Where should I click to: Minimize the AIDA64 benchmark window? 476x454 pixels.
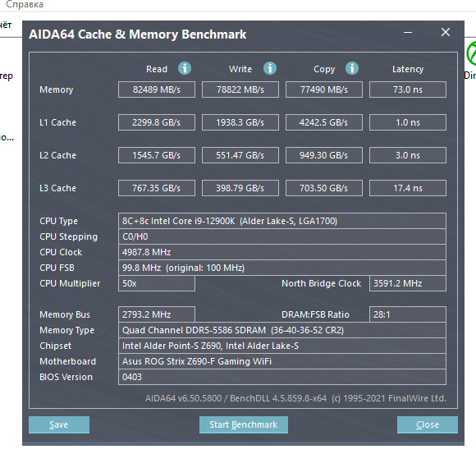coord(408,32)
